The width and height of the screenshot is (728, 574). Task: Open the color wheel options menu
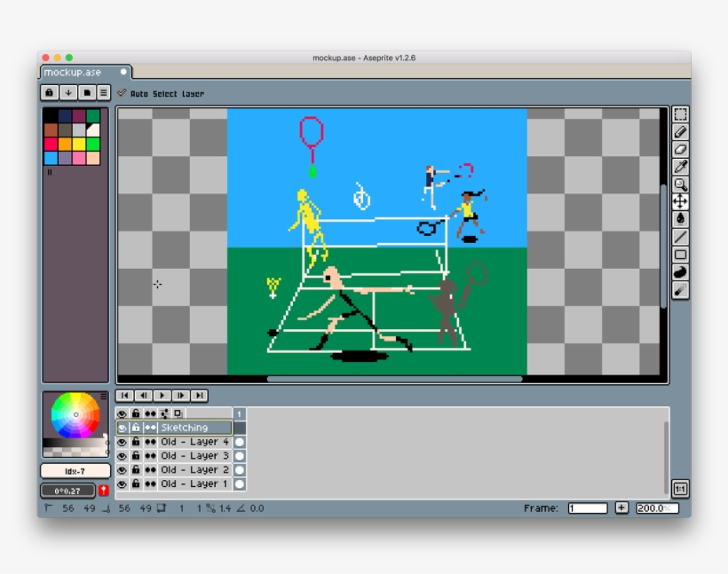[x=103, y=397]
